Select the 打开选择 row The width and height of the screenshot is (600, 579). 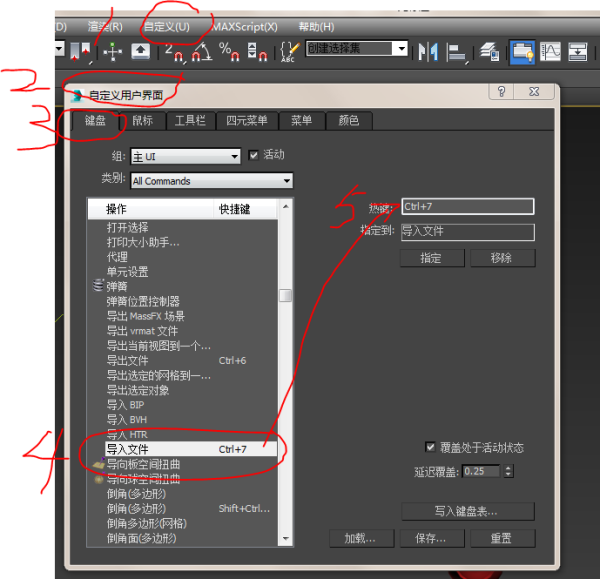coord(182,228)
